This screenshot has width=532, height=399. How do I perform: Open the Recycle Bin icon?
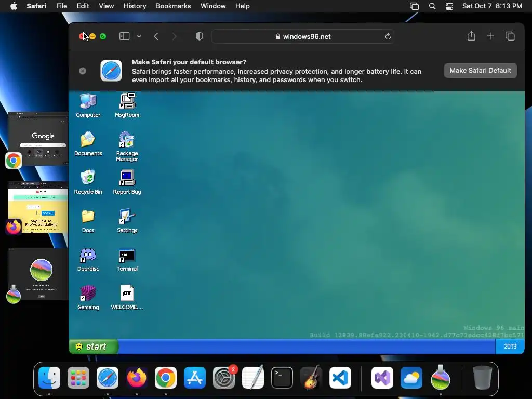tap(88, 182)
